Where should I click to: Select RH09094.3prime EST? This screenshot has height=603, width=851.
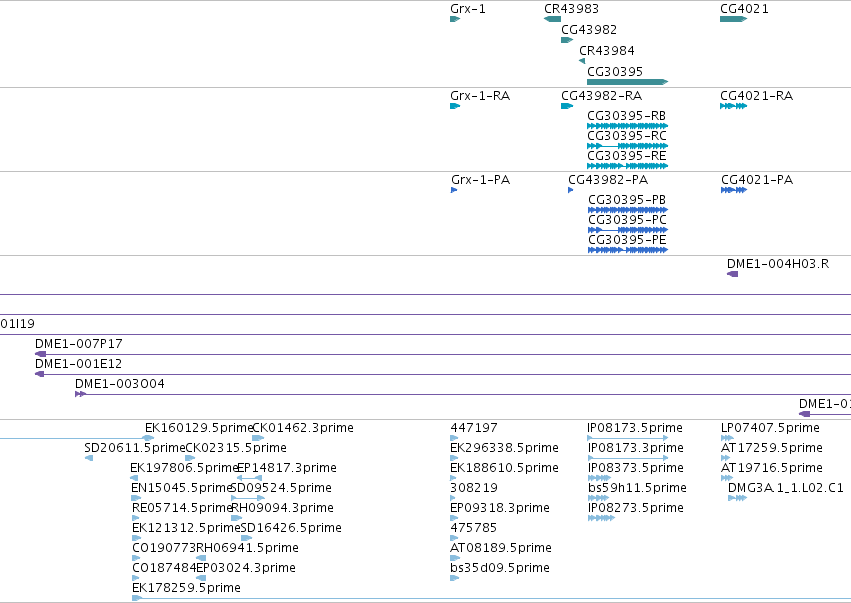236,518
